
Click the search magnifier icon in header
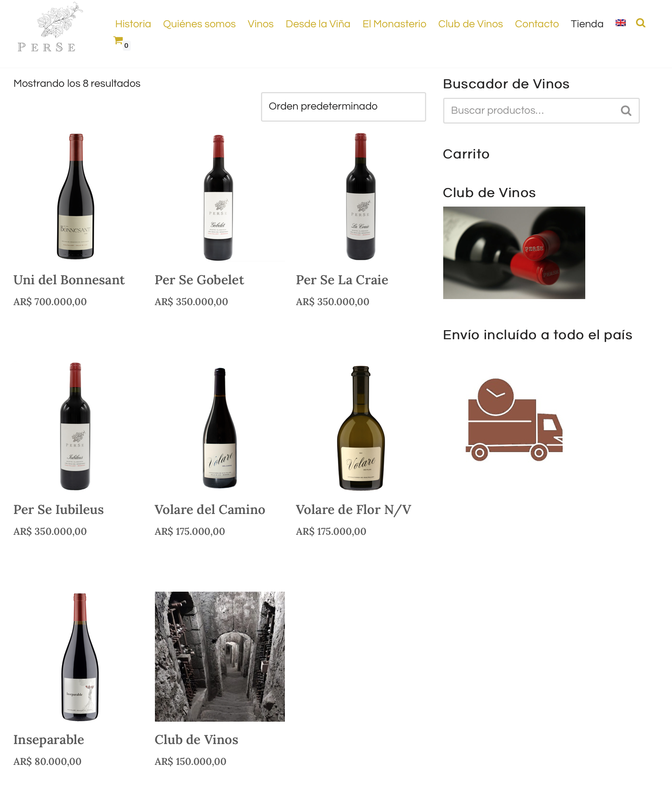coord(641,23)
